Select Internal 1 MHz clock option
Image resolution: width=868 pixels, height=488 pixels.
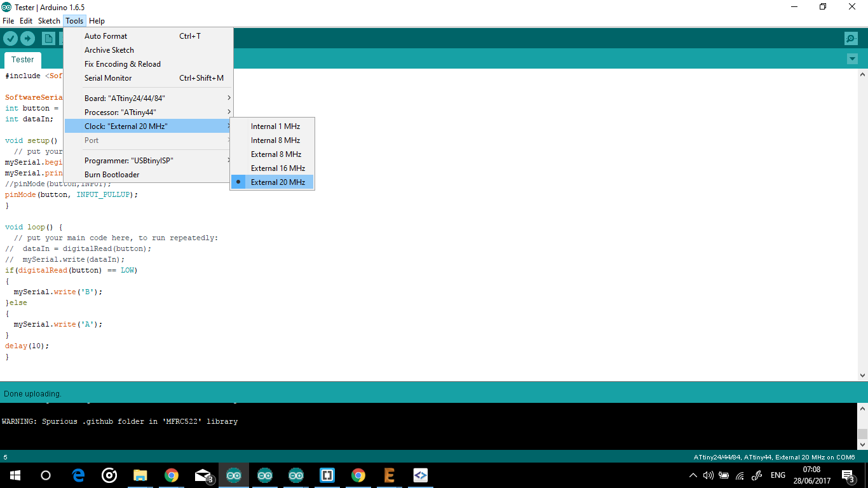pyautogui.click(x=272, y=126)
